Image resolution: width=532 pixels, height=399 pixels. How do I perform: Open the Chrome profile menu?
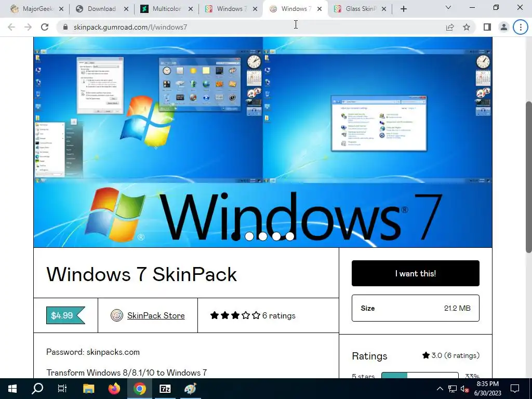click(504, 27)
